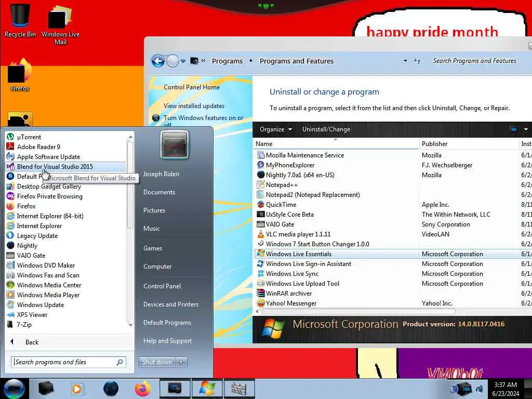Image resolution: width=532 pixels, height=399 pixels.
Task: Click the speaker volume icon in system tray
Action: pos(480,389)
